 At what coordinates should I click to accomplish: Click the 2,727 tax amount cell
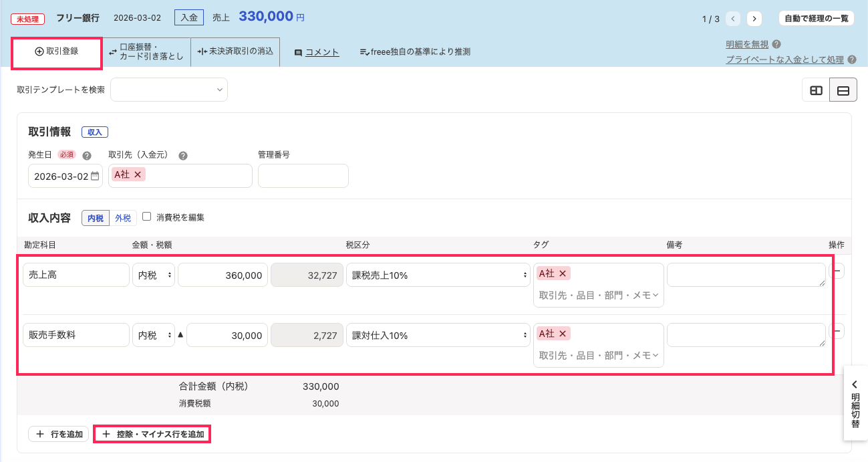click(307, 335)
